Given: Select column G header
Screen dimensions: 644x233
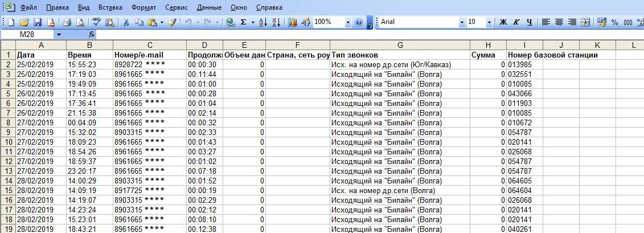Looking at the screenshot, I should (x=400, y=45).
